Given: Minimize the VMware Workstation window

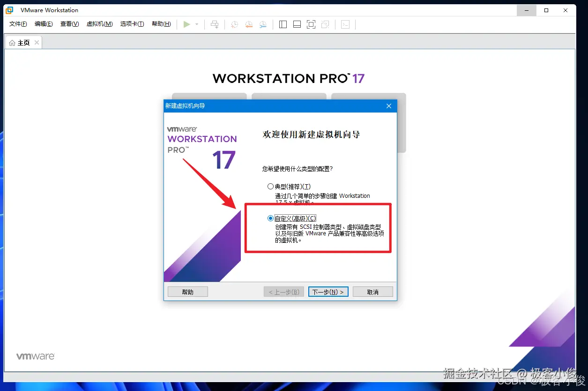Looking at the screenshot, I should coord(527,10).
